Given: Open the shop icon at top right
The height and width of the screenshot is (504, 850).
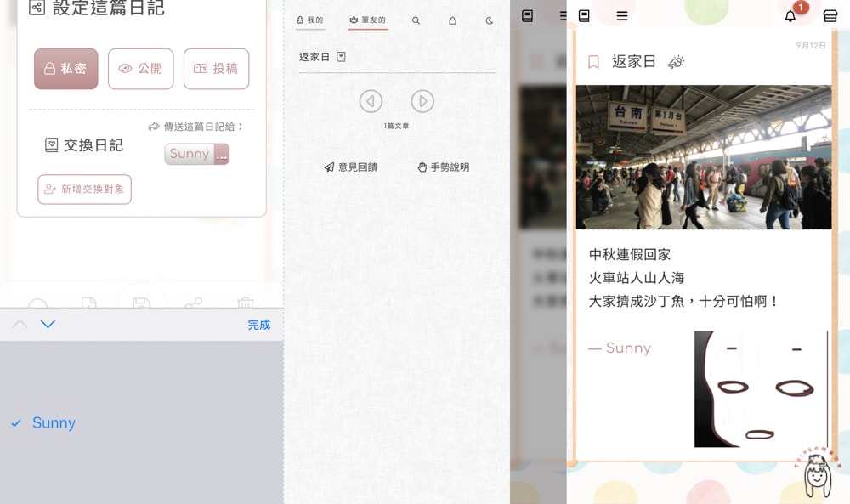Looking at the screenshot, I should coord(830,15).
